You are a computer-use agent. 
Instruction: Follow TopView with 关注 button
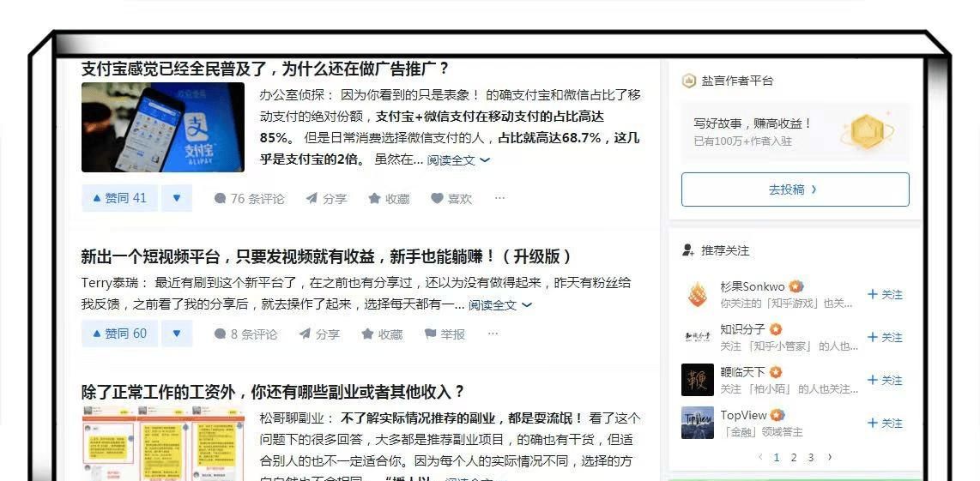tap(885, 423)
